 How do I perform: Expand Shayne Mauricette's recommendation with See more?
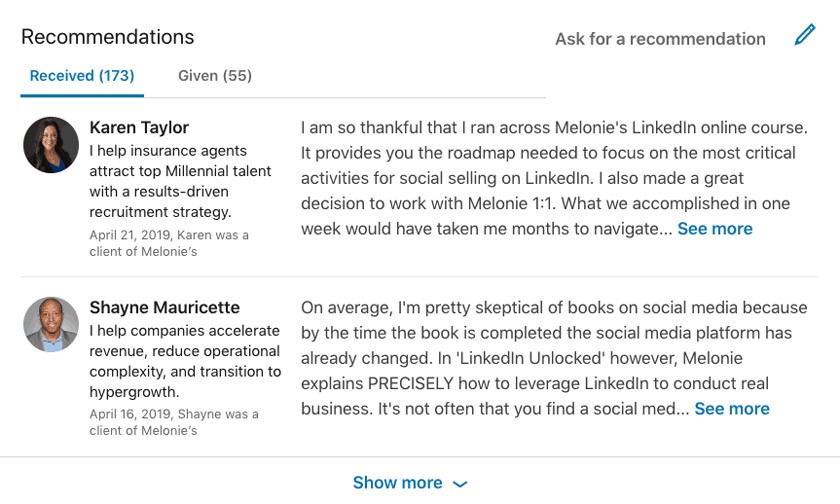click(x=732, y=409)
